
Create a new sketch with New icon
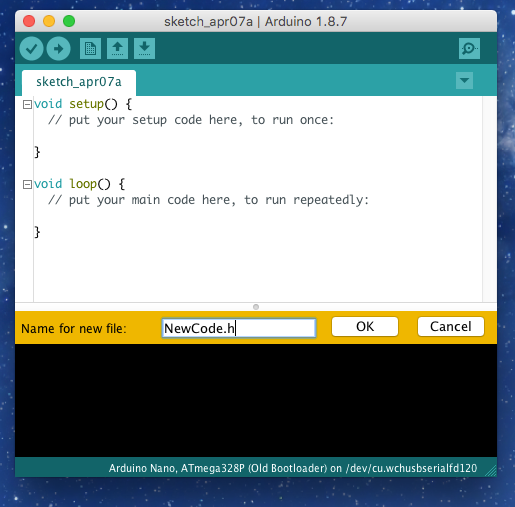pyautogui.click(x=90, y=49)
